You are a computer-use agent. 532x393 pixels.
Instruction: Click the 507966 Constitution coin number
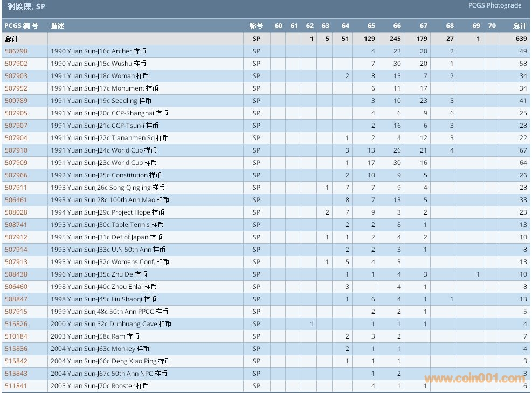(x=16, y=175)
